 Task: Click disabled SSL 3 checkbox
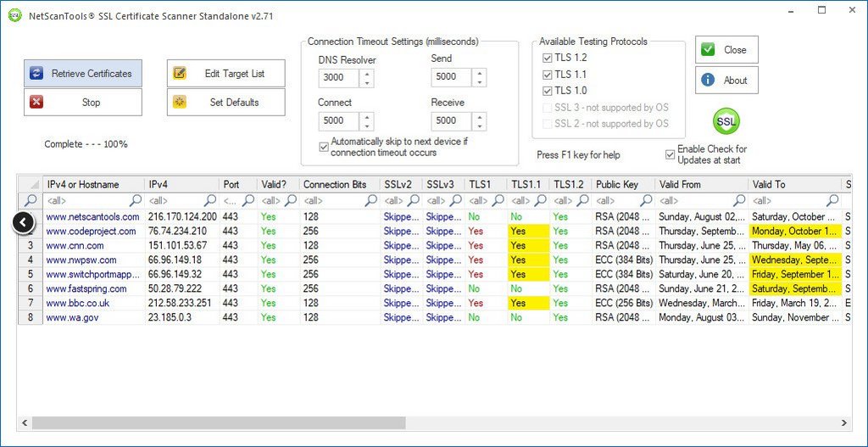click(548, 108)
